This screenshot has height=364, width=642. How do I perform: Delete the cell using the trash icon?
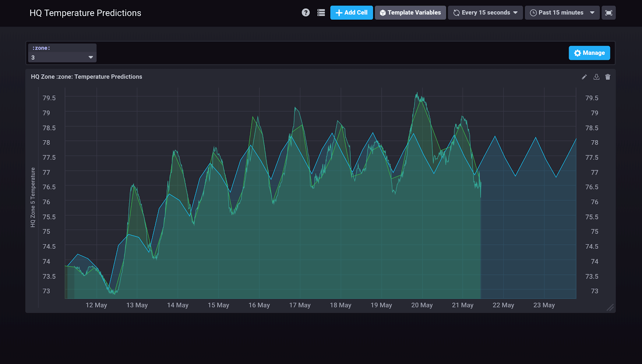[607, 77]
